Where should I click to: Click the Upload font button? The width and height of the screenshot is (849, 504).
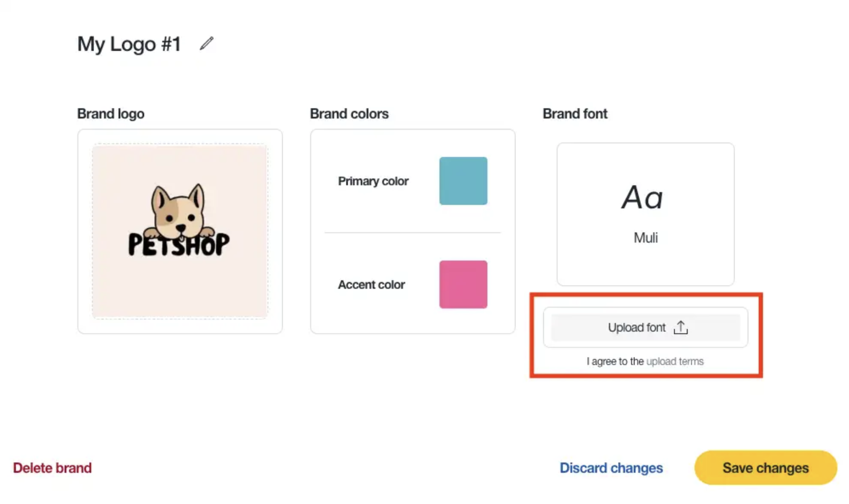[x=645, y=327]
